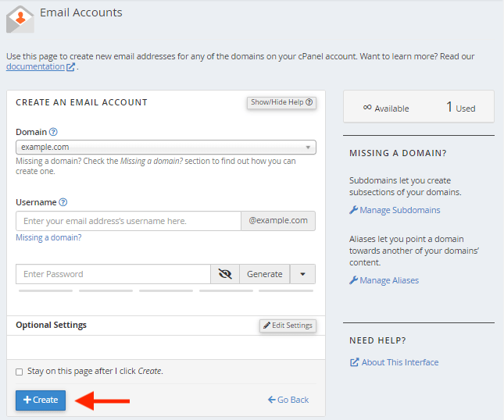504x420 pixels.
Task: Click the Username help question mark icon
Action: point(63,202)
